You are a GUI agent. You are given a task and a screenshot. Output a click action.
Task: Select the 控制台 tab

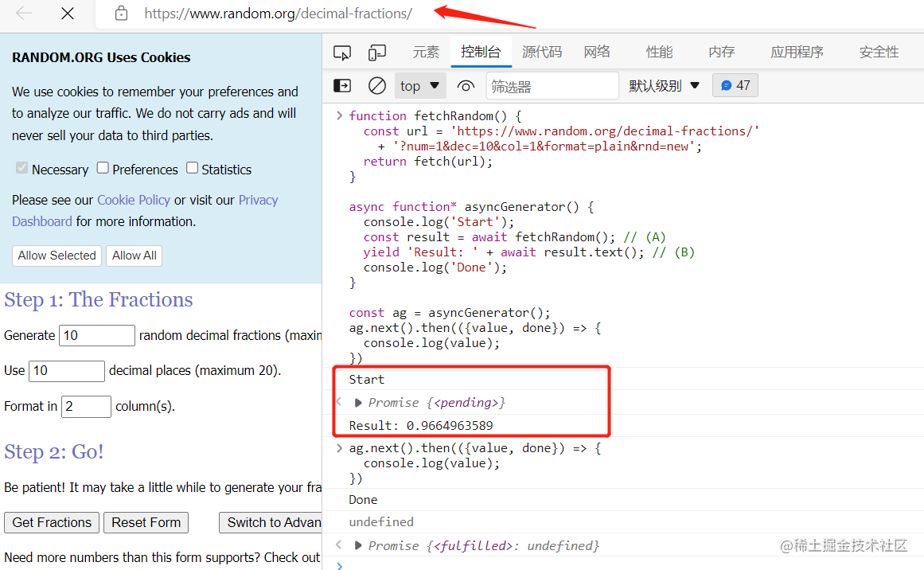[x=481, y=52]
